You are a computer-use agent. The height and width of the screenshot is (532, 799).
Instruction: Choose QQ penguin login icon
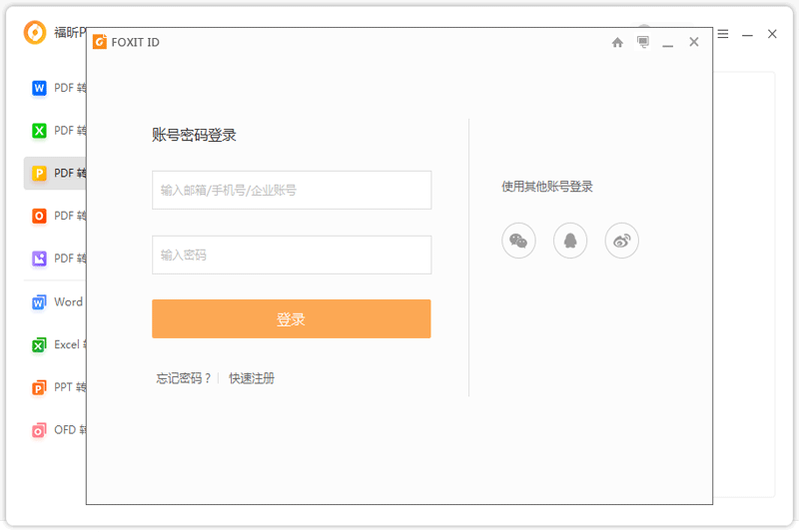pyautogui.click(x=570, y=241)
